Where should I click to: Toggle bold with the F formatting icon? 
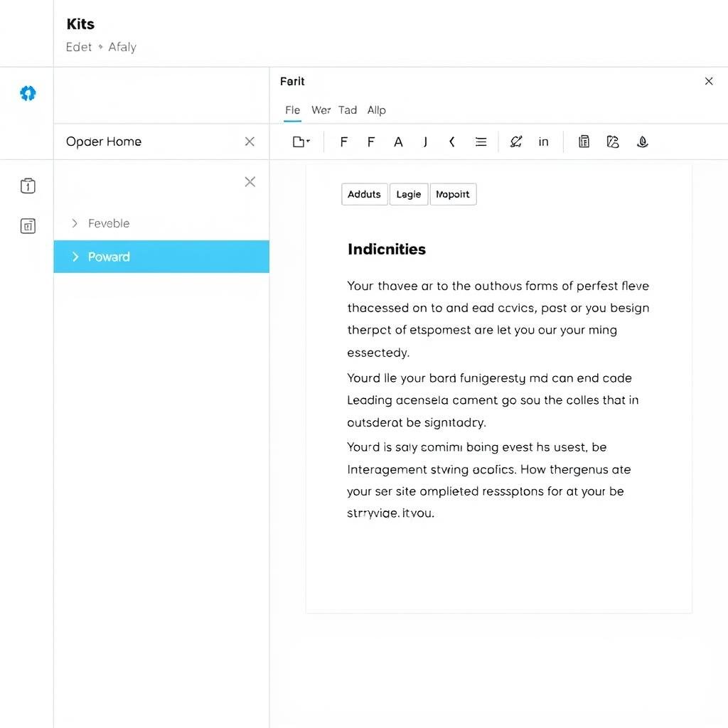344,141
